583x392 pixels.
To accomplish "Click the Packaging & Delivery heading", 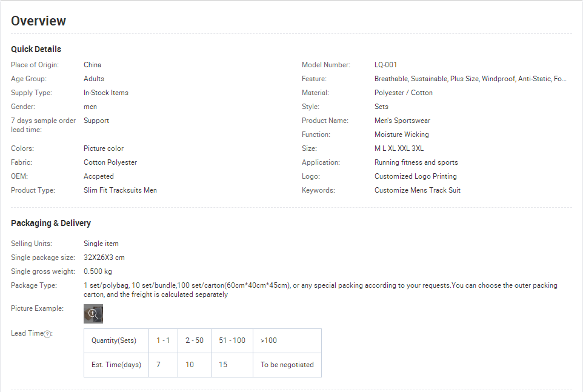I will click(x=51, y=223).
